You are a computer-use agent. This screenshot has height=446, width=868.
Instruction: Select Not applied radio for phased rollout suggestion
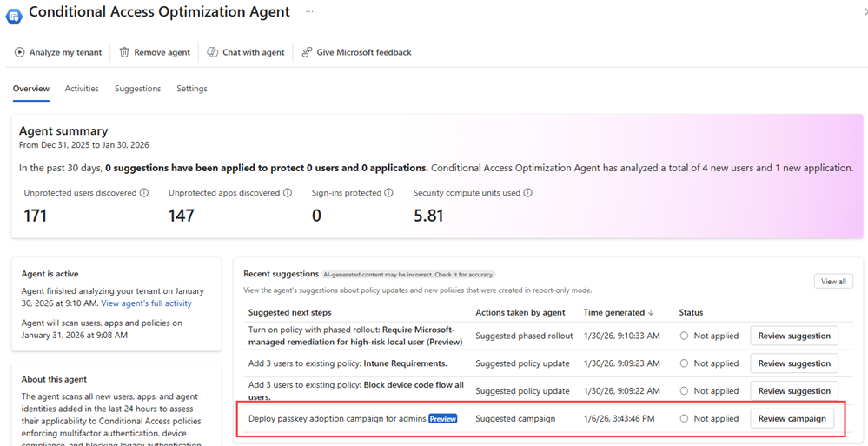(684, 336)
